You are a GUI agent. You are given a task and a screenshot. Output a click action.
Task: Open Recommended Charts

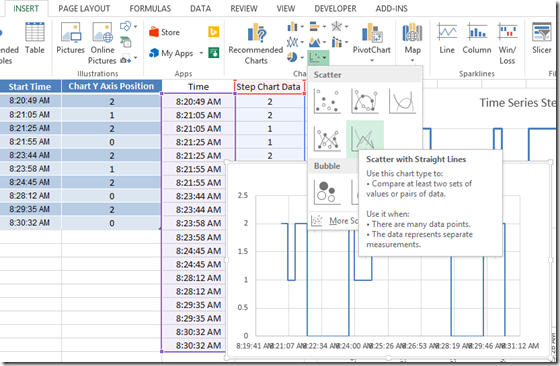tap(256, 44)
